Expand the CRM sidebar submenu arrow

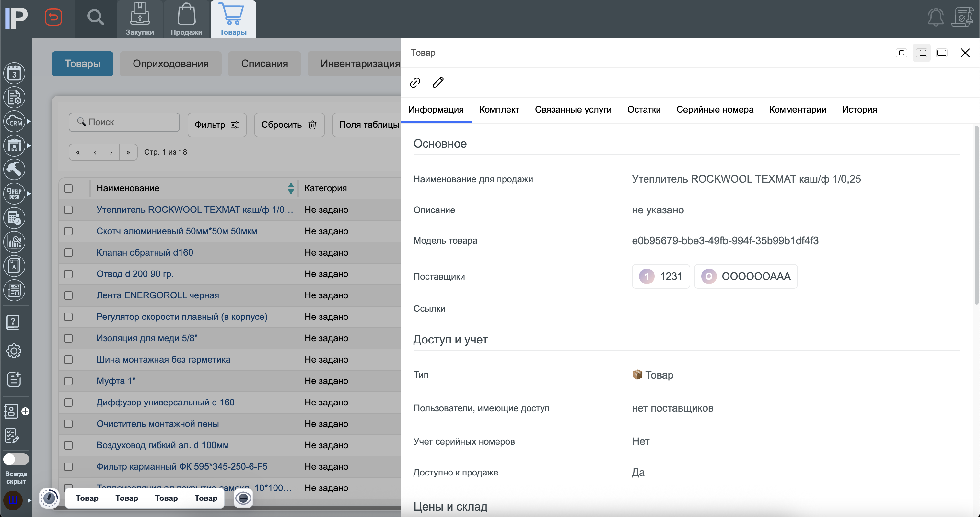click(29, 121)
